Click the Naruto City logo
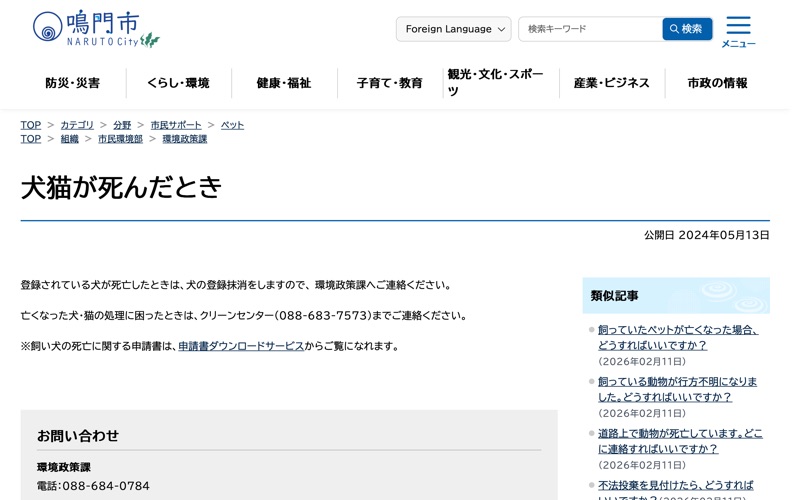Image resolution: width=800 pixels, height=500 pixels. pyautogui.click(x=96, y=29)
